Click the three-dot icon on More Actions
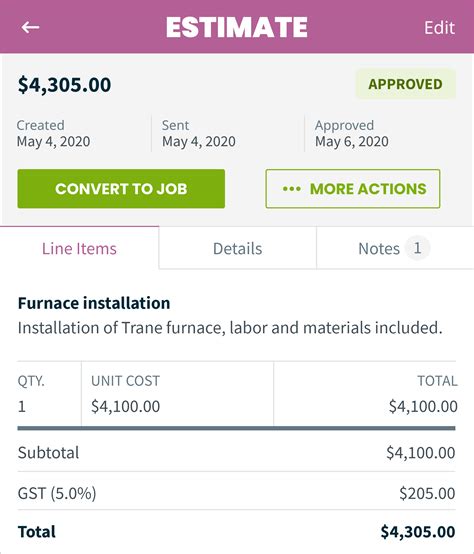474x554 pixels. (x=292, y=189)
